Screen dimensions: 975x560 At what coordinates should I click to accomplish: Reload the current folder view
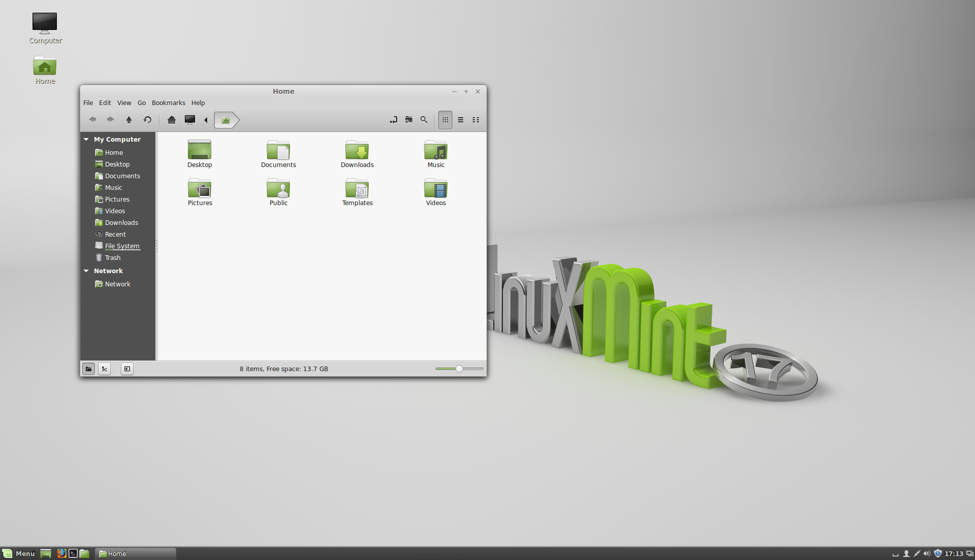147,120
